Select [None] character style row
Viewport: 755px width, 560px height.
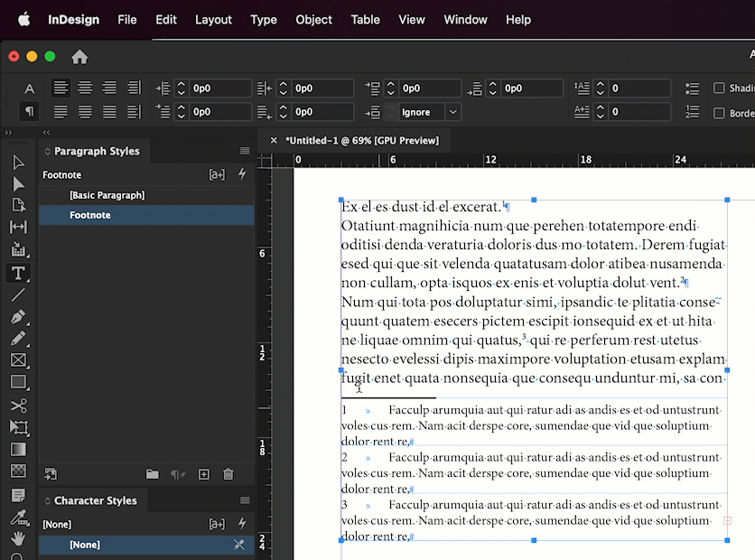click(x=146, y=545)
